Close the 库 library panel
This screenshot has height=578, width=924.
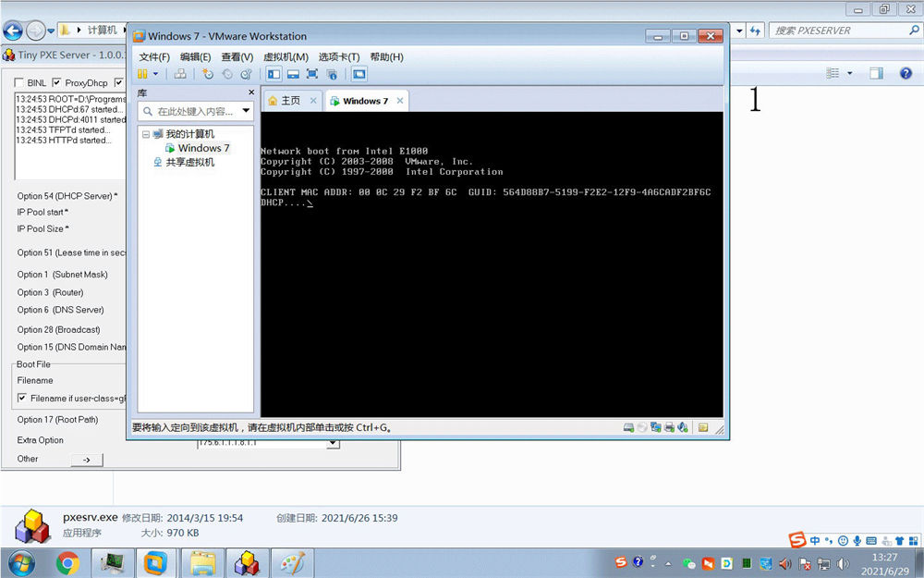(x=251, y=92)
